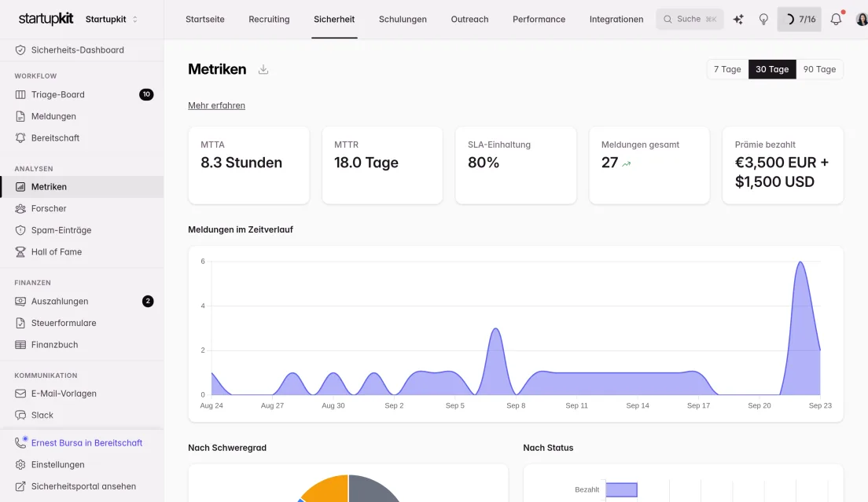Click the Metriken chart icon in sidebar
868x502 pixels.
click(20, 187)
